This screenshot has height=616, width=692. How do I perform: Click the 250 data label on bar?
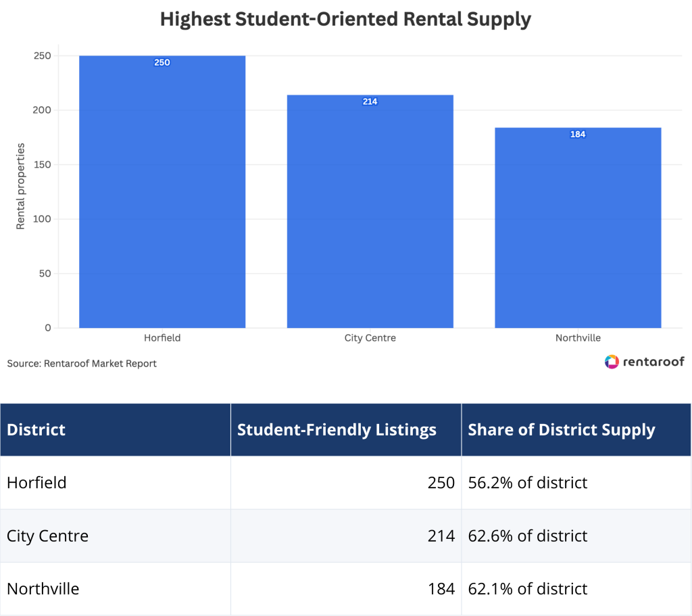[162, 62]
